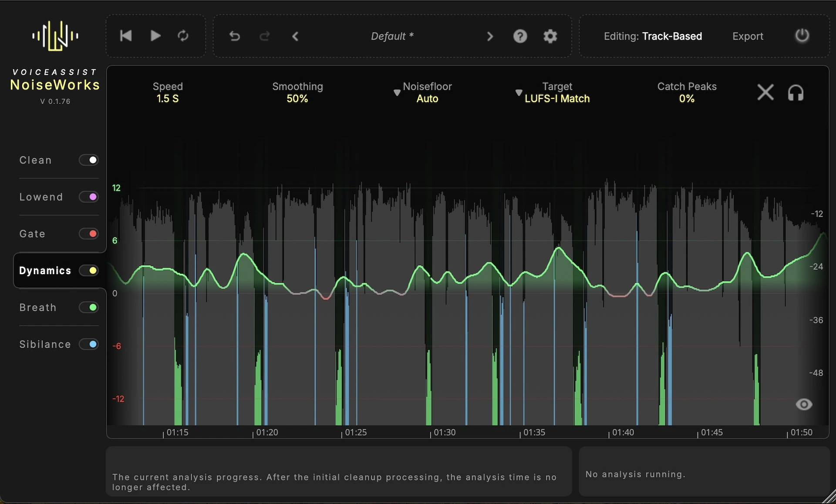The image size is (836, 504).
Task: Toggle the Gate module switch
Action: point(89,234)
